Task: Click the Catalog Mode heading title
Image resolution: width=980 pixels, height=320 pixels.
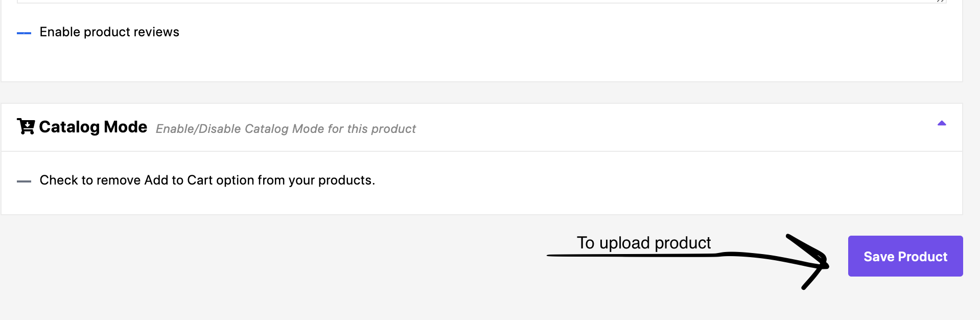Action: tap(93, 127)
